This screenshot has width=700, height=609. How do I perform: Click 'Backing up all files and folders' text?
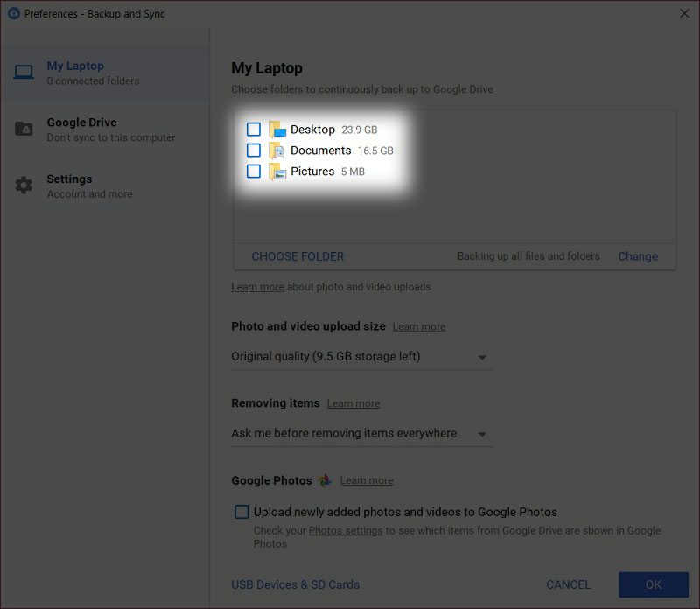tap(528, 255)
